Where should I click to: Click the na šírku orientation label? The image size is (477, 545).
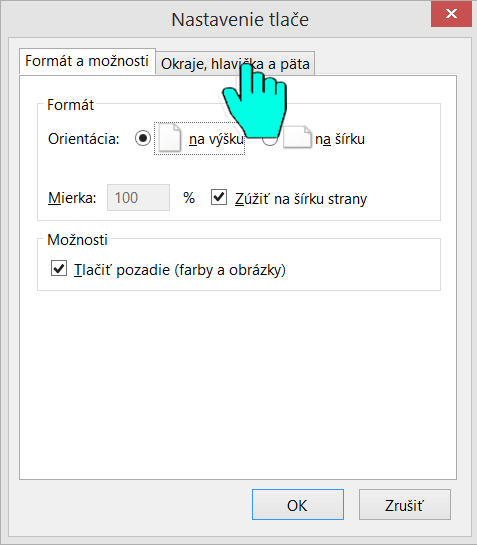point(340,139)
